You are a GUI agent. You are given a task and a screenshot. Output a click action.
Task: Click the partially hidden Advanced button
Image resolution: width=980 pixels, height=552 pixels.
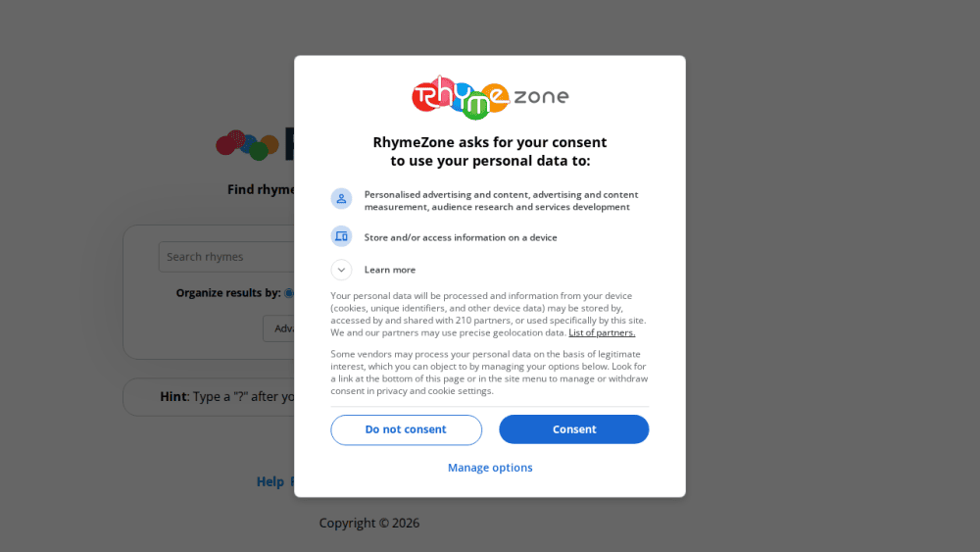tap(278, 328)
